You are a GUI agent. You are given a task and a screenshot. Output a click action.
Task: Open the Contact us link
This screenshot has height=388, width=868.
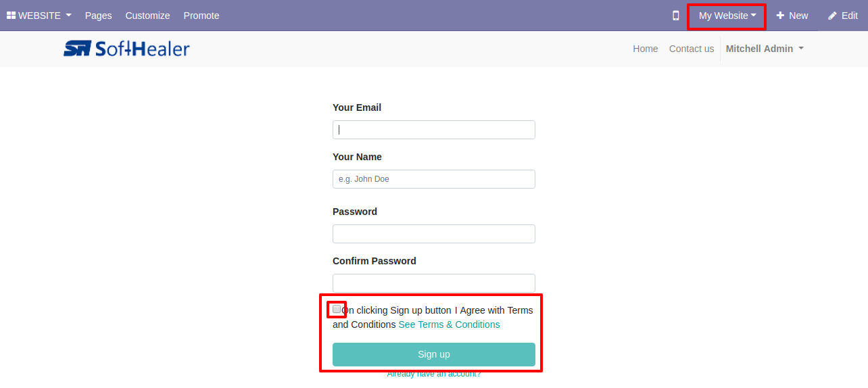pos(692,49)
